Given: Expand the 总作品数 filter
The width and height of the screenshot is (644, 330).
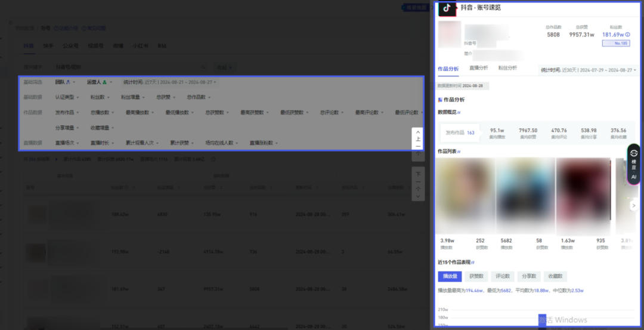Looking at the screenshot, I should (199, 97).
